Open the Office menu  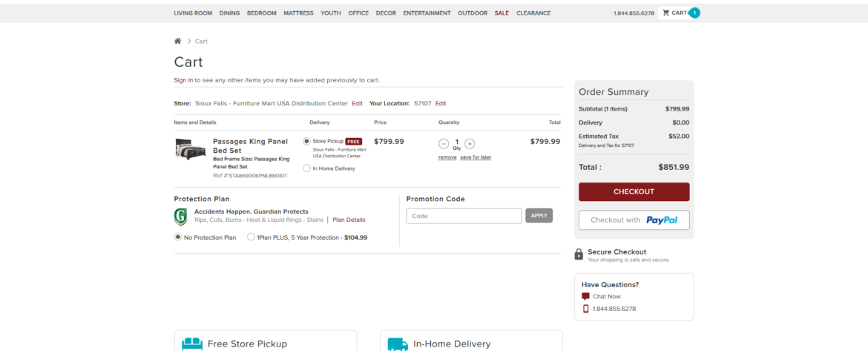click(358, 13)
